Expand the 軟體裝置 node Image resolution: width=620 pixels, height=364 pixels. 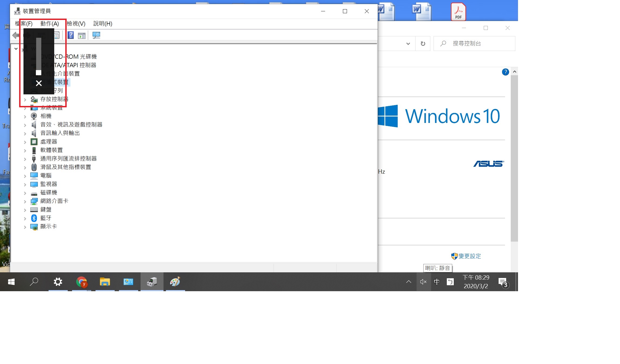[25, 151]
